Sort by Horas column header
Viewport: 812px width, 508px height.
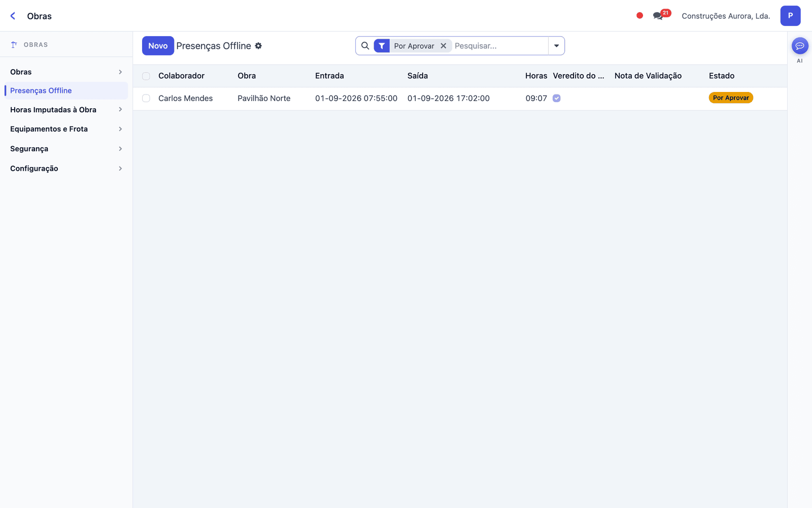(x=536, y=76)
